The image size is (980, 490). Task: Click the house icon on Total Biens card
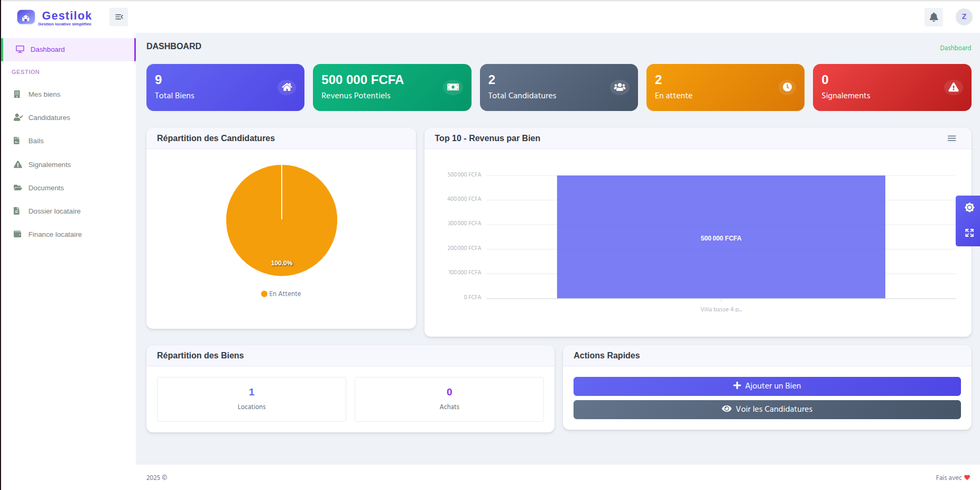pos(286,87)
